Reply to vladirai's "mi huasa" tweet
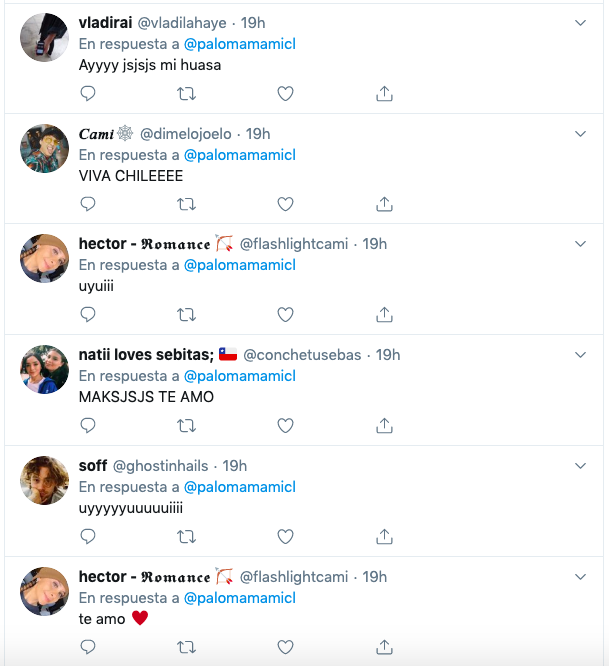This screenshot has height=666, width=609. pos(88,93)
